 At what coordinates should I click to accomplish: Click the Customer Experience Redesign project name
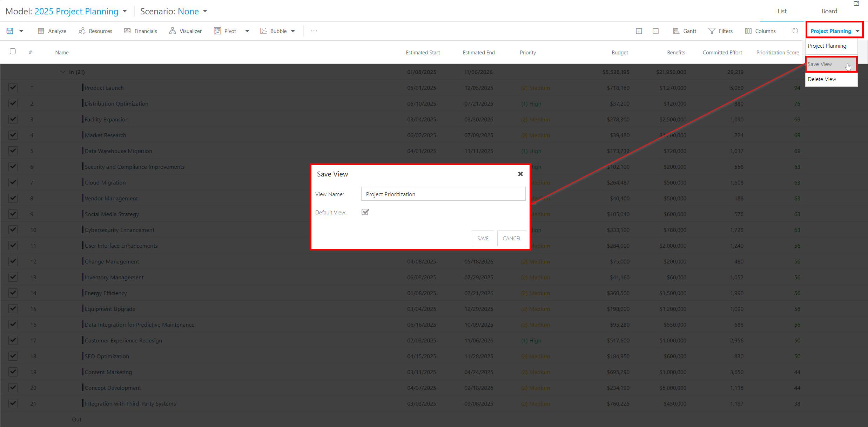pos(123,340)
